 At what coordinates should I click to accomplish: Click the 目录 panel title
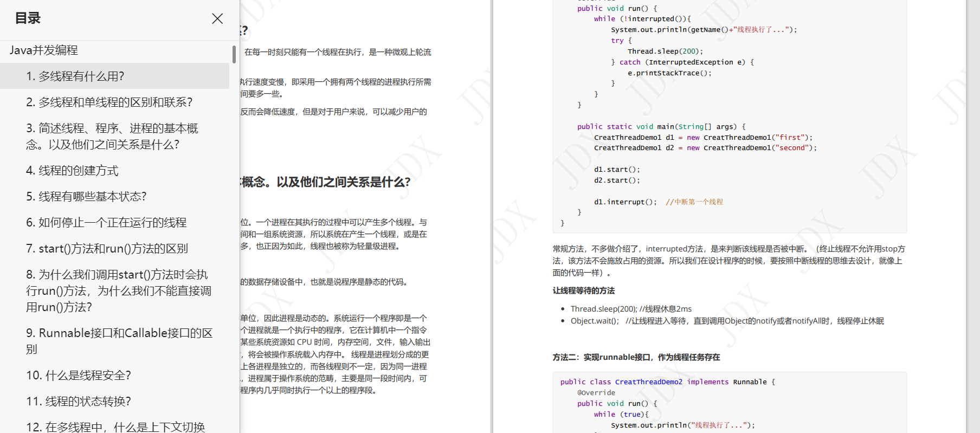tap(28, 18)
